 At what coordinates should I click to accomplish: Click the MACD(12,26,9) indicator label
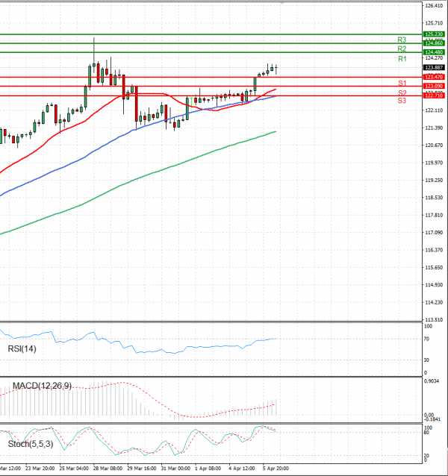pos(42,386)
